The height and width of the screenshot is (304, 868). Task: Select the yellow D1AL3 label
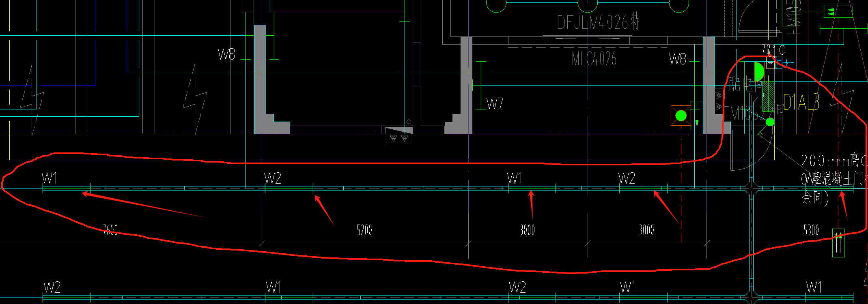tap(801, 102)
